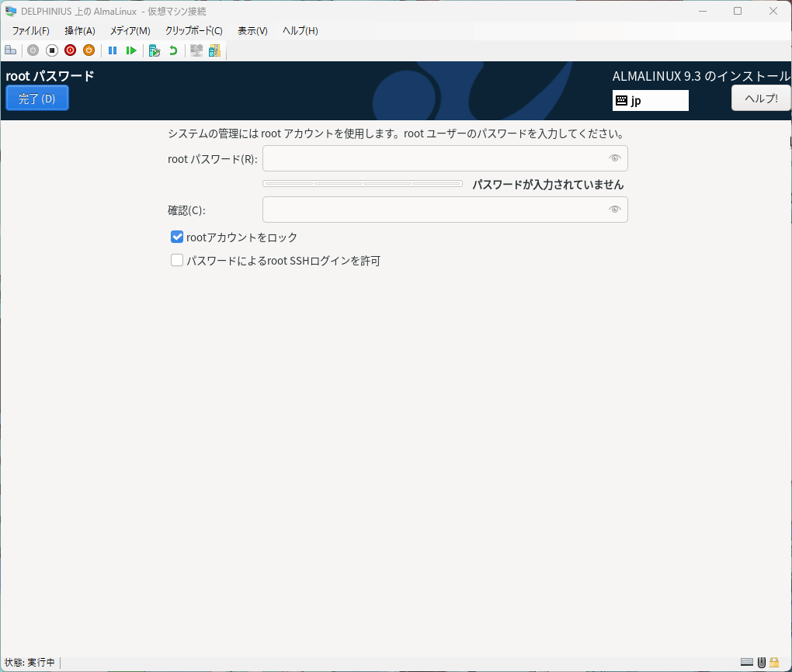Screen dimensions: 792x672
Task: Open the ヘルプ(H) menu
Action: [300, 31]
